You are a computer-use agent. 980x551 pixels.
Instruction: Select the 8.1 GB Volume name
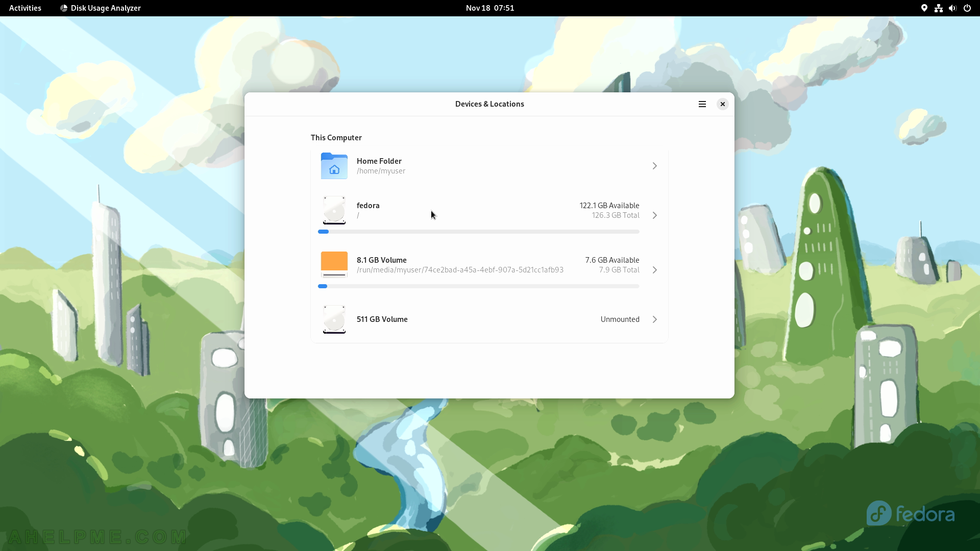tap(382, 260)
